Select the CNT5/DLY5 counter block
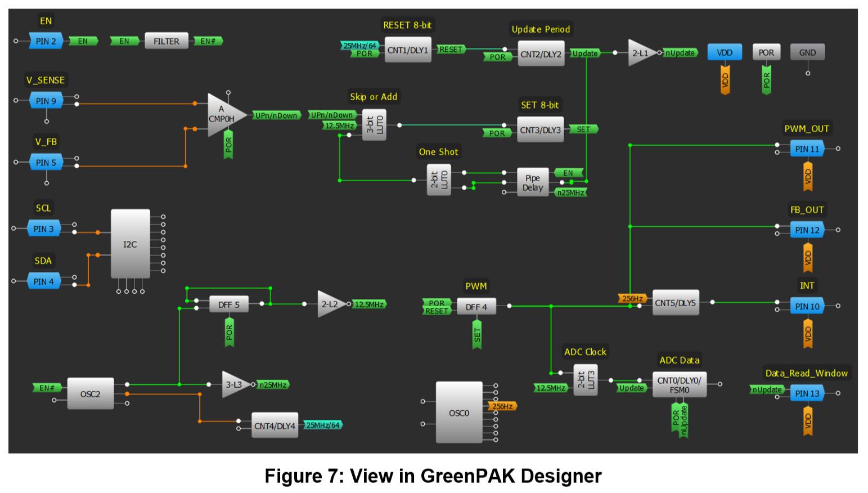868x493 pixels. point(675,301)
